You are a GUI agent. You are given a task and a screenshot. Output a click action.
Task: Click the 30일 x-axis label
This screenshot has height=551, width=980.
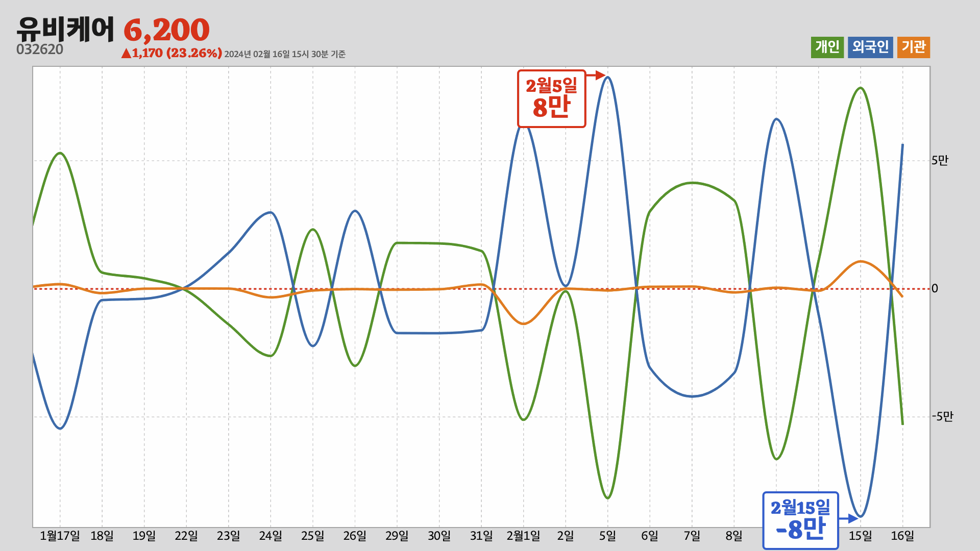(x=439, y=536)
